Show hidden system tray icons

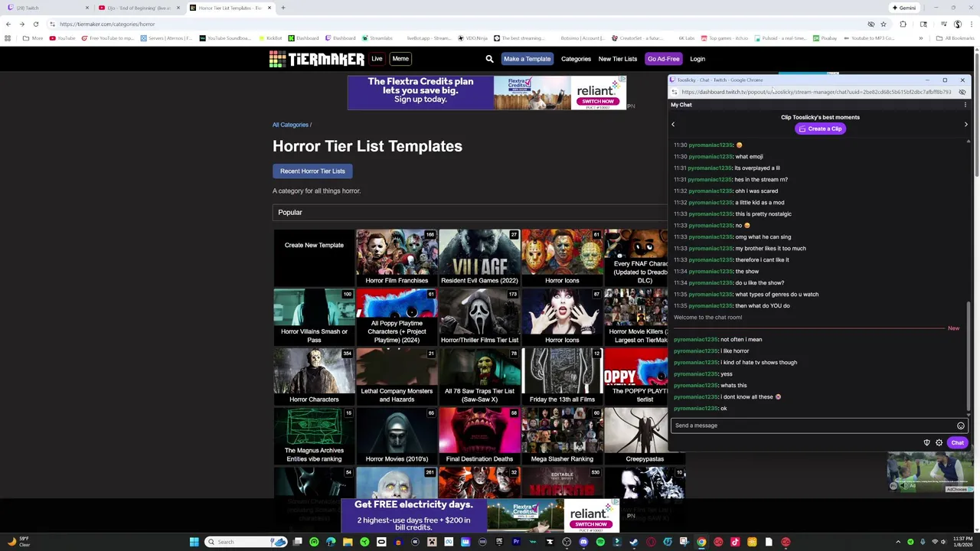pos(899,542)
